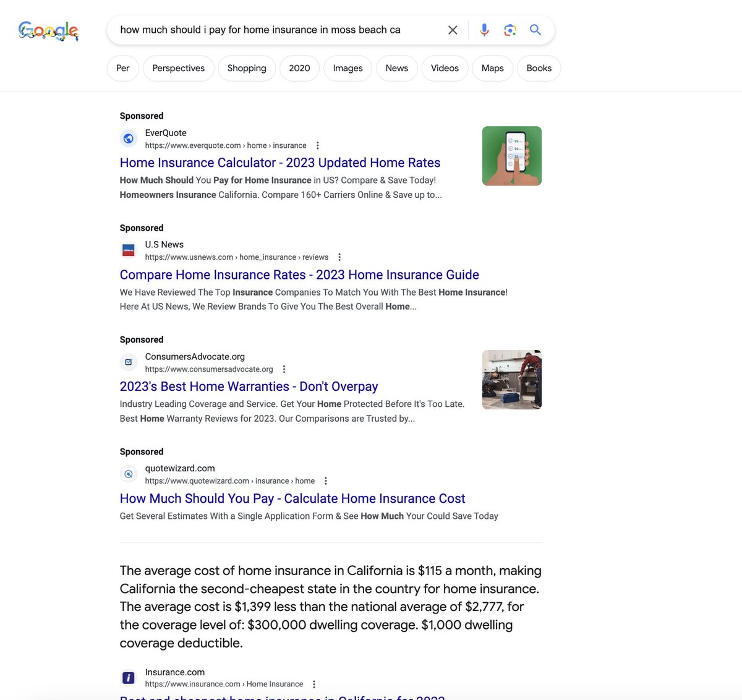
Task: Open Google Lens image search icon
Action: [x=510, y=30]
